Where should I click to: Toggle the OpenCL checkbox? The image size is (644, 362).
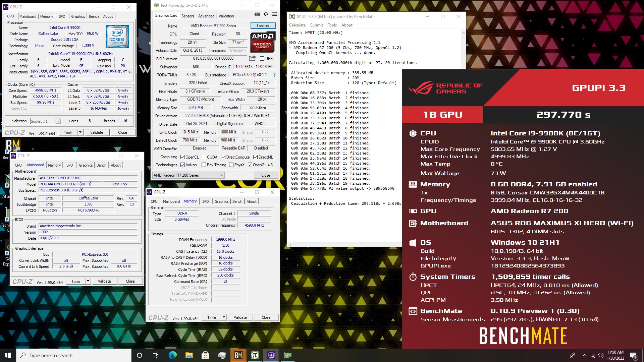point(182,157)
